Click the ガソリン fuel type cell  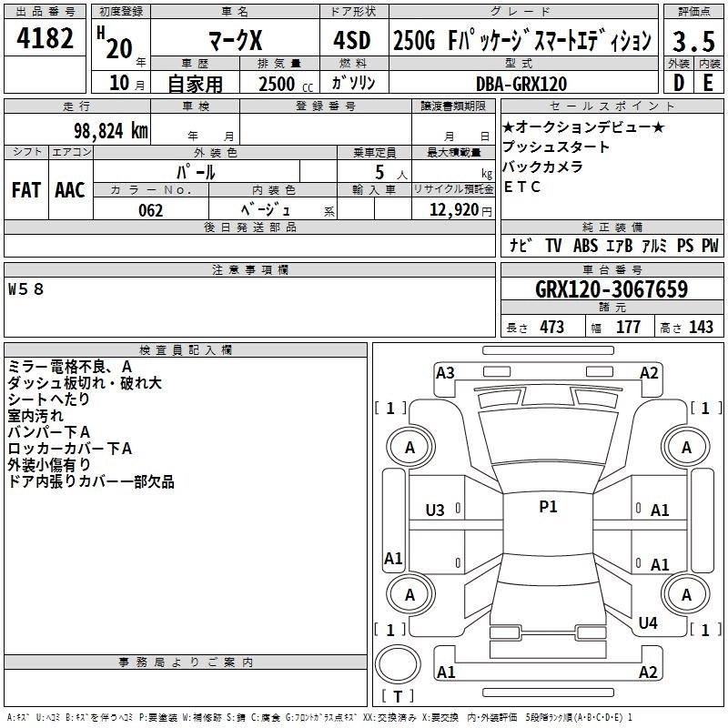(354, 83)
